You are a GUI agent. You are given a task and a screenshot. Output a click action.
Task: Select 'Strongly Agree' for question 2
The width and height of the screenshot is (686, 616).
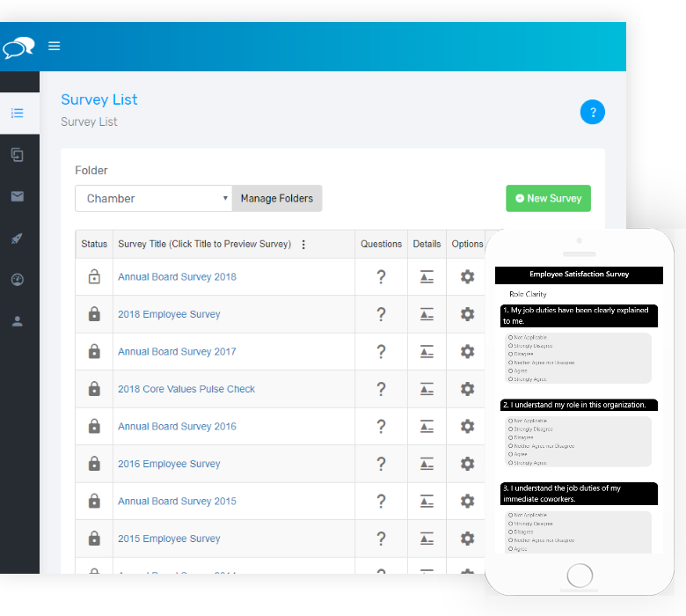(511, 463)
